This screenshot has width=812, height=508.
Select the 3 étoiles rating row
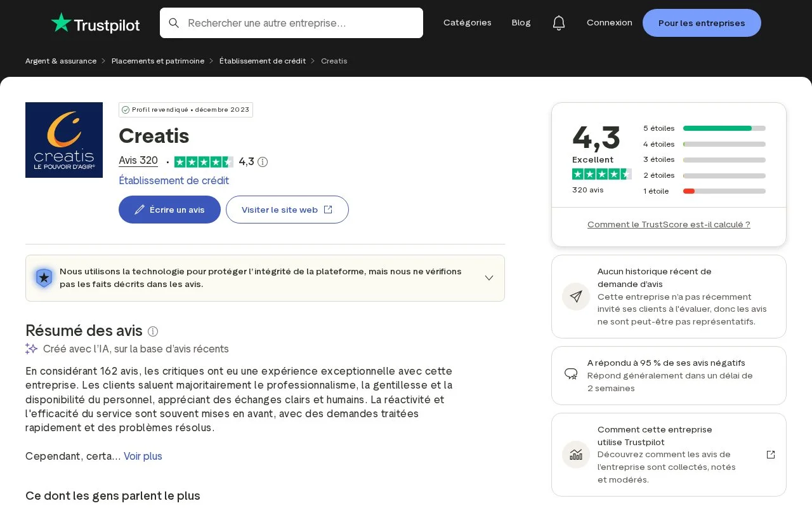click(704, 159)
